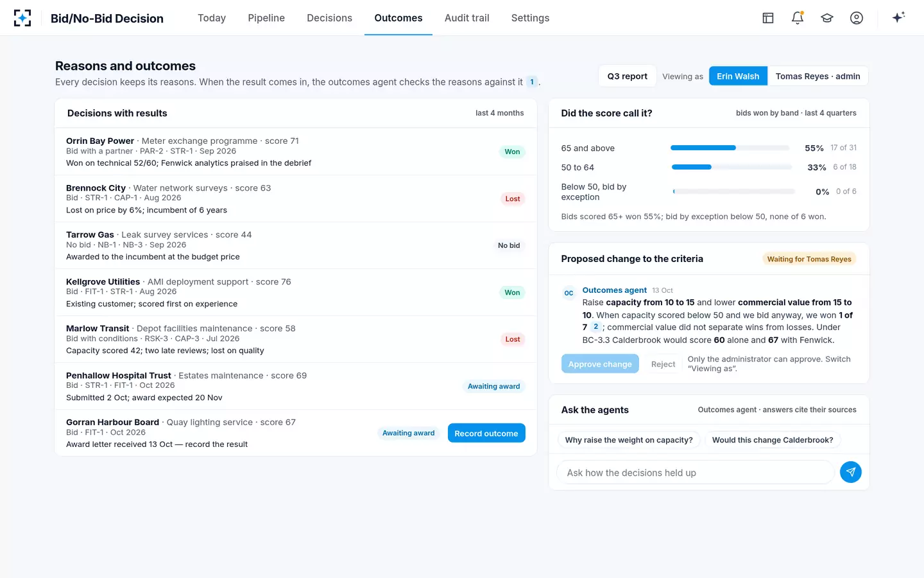The image size is (924, 578).
Task: Open the Orrin Bay Power decision row
Action: point(296,152)
